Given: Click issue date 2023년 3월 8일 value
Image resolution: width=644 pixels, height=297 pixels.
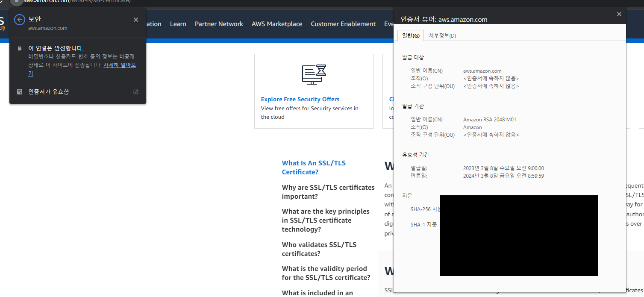Looking at the screenshot, I should [x=503, y=168].
